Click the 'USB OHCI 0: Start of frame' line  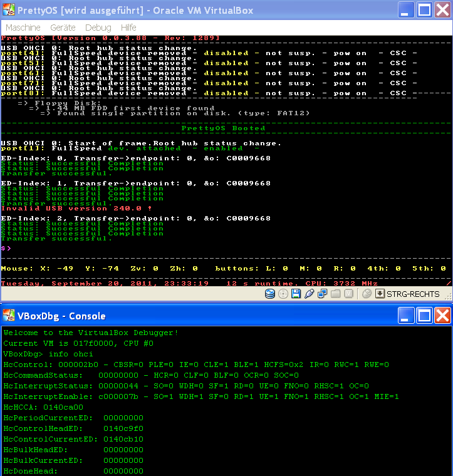141,143
